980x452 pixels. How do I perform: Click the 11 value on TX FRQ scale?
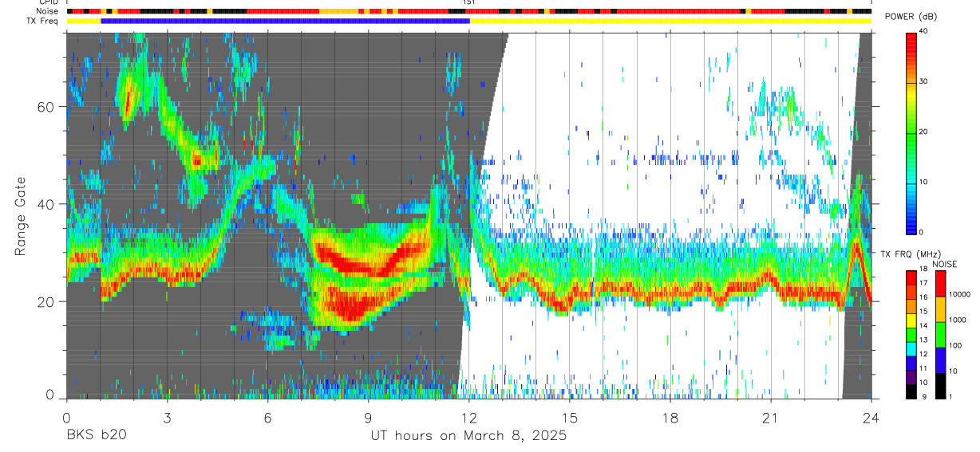pos(924,369)
